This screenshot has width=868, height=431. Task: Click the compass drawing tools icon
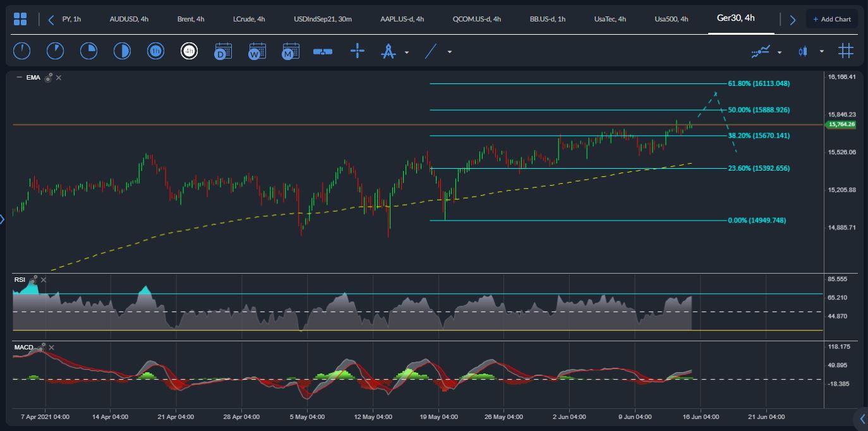pyautogui.click(x=388, y=51)
